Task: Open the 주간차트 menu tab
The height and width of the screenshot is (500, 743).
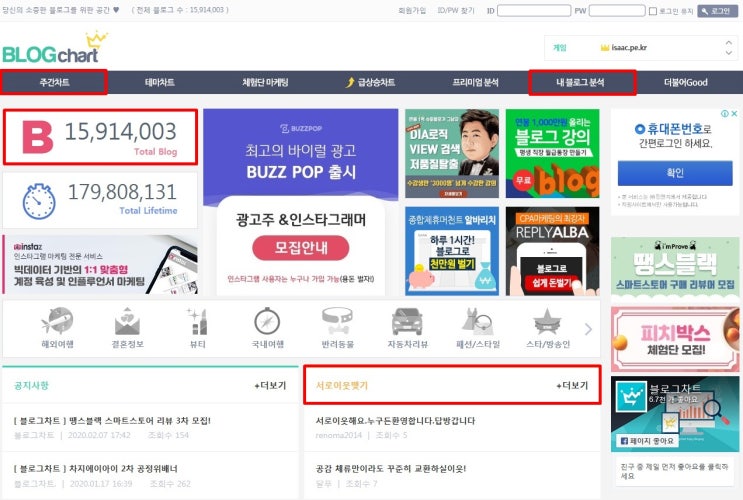Action: pos(54,82)
